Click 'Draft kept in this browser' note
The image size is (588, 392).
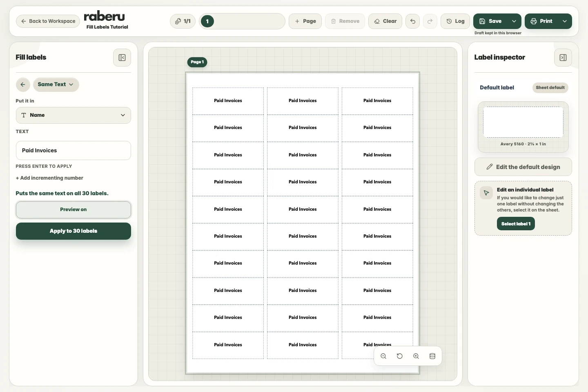point(498,33)
